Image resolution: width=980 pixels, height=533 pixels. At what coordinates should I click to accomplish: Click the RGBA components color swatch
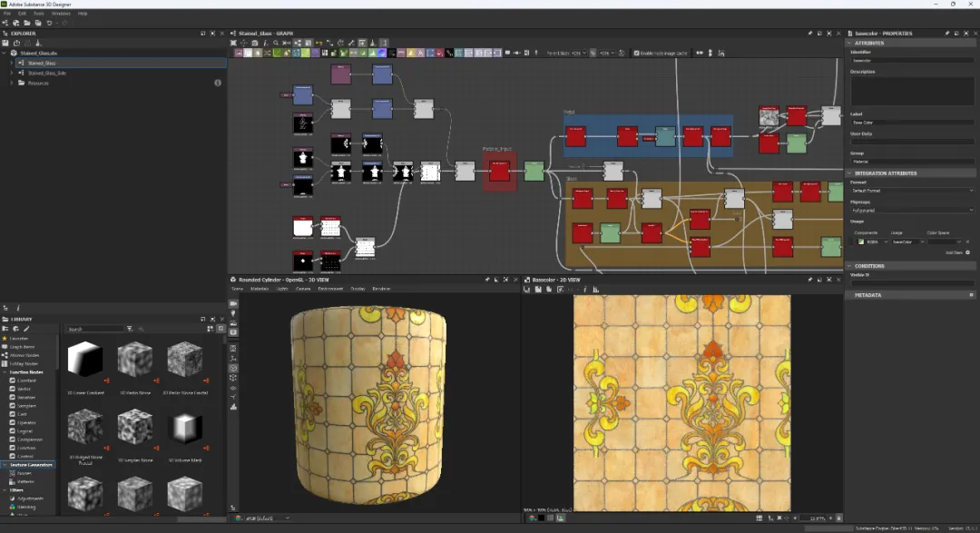860,242
